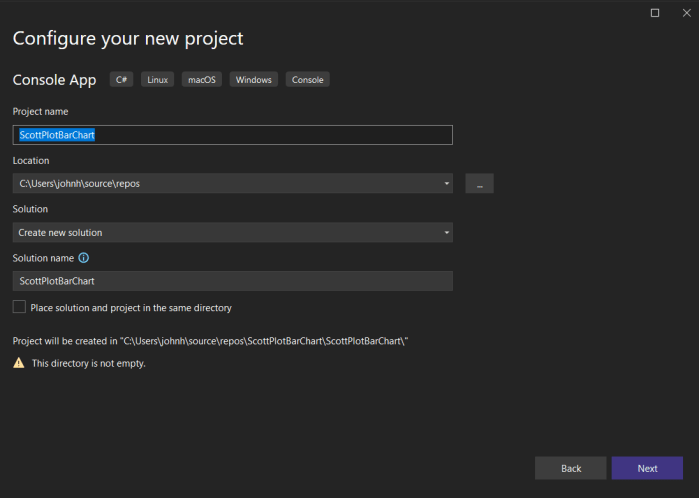The width and height of the screenshot is (699, 498).
Task: Maximize the project configuration window
Action: pyautogui.click(x=655, y=13)
